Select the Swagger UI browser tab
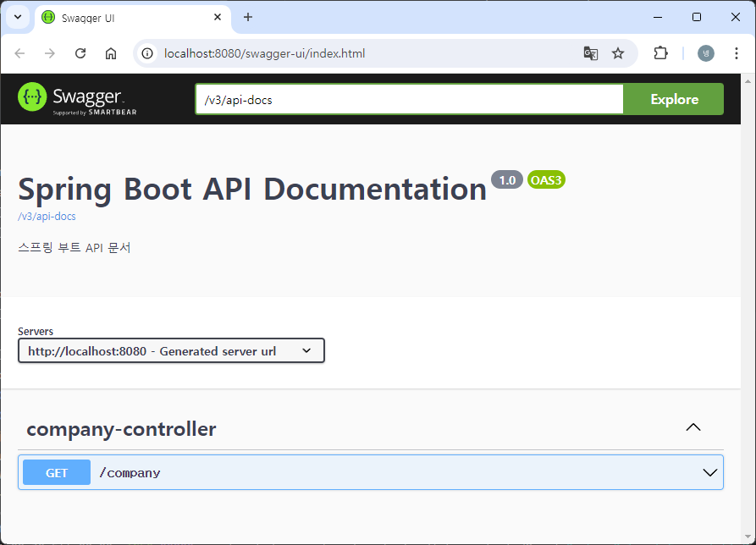 pyautogui.click(x=133, y=19)
